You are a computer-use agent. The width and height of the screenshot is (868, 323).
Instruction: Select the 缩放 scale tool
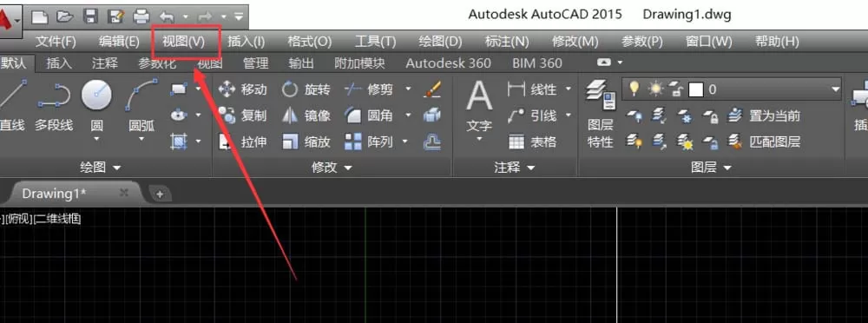(306, 142)
